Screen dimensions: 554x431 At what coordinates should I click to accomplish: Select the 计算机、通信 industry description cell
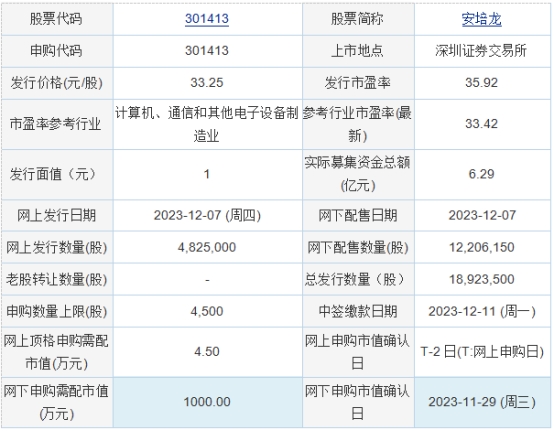click(207, 124)
